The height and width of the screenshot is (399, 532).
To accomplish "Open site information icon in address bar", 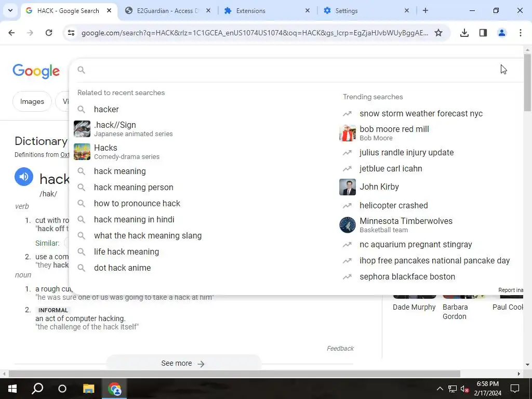I will click(x=71, y=33).
